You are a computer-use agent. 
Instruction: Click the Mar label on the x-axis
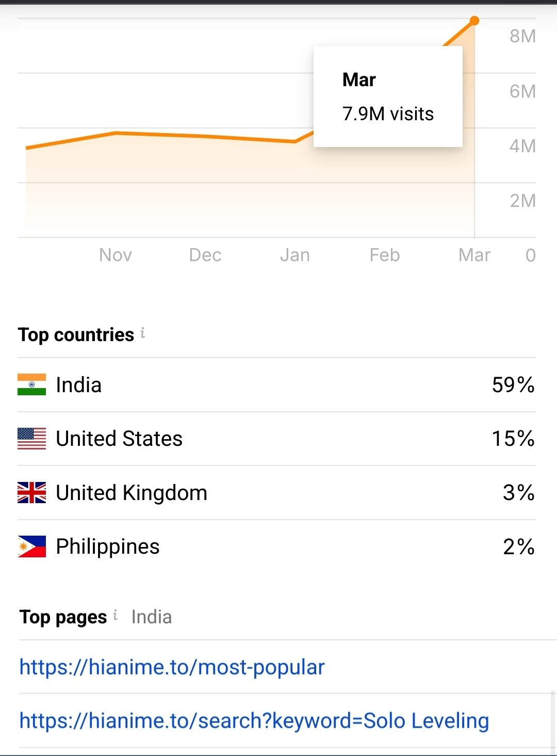point(474,255)
